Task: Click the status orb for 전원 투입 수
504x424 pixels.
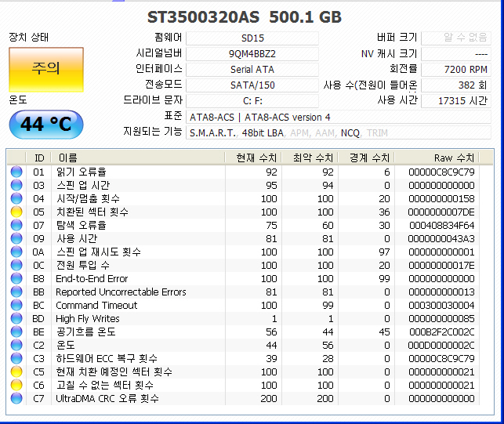Action: pos(16,265)
